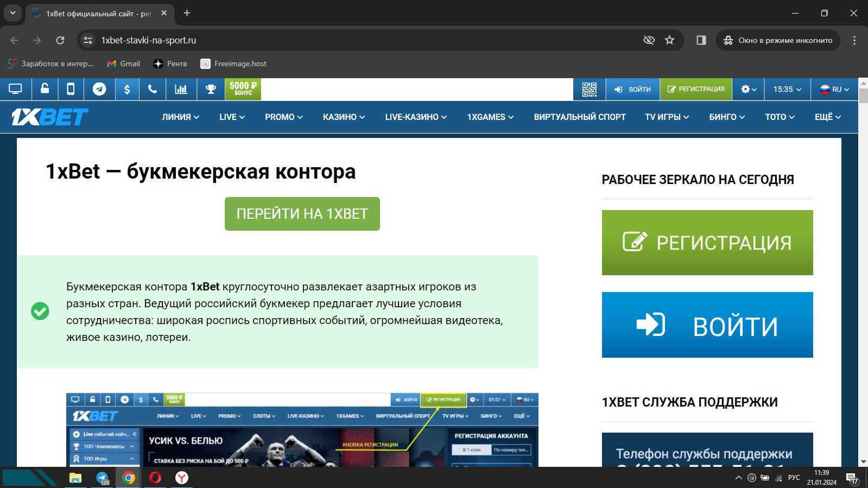This screenshot has width=868, height=488.
Task: Open the desktop app monitor icon
Action: tap(15, 89)
